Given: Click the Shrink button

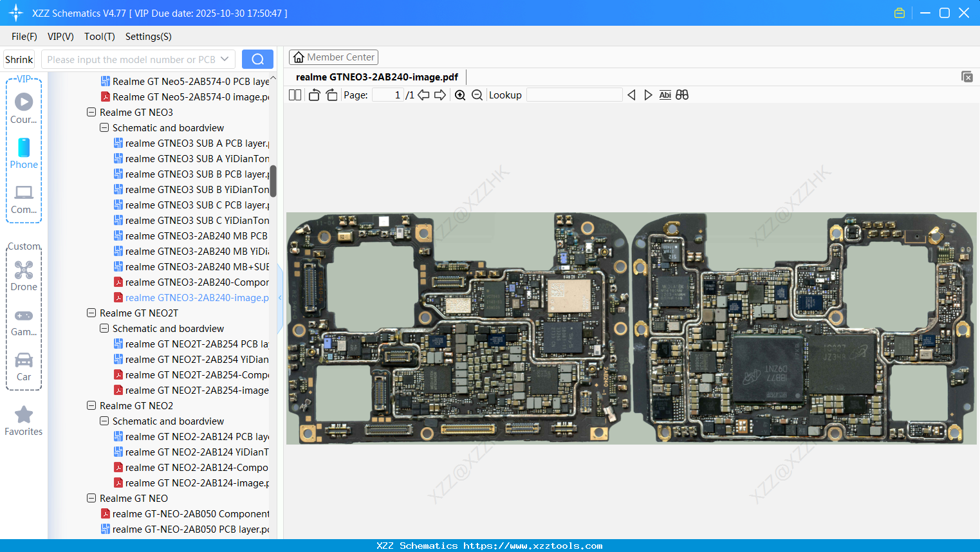Looking at the screenshot, I should [19, 59].
